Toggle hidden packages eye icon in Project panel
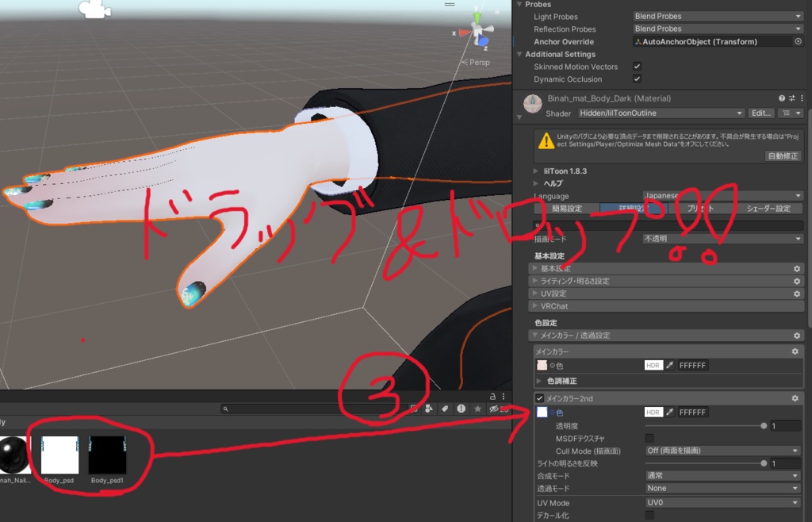This screenshot has height=522, width=812. pyautogui.click(x=498, y=409)
